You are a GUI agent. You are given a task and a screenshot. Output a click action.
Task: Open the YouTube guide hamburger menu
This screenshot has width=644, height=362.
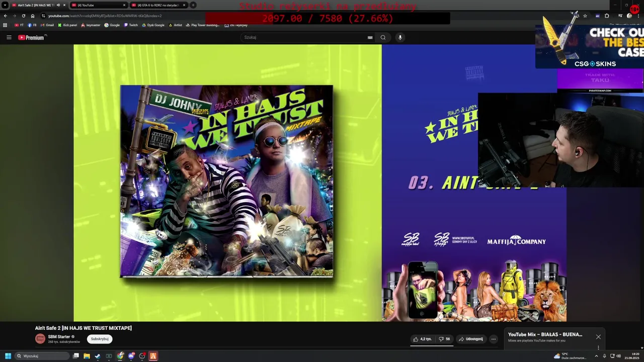[x=9, y=37]
